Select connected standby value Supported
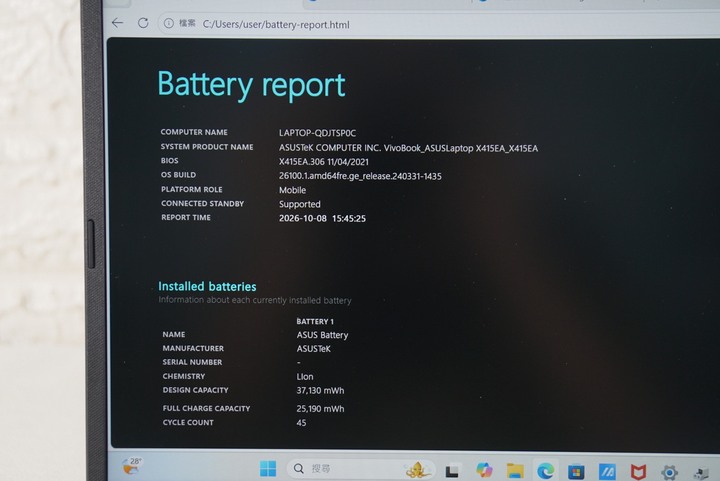Screen dimensions: 720x481 (x=299, y=204)
